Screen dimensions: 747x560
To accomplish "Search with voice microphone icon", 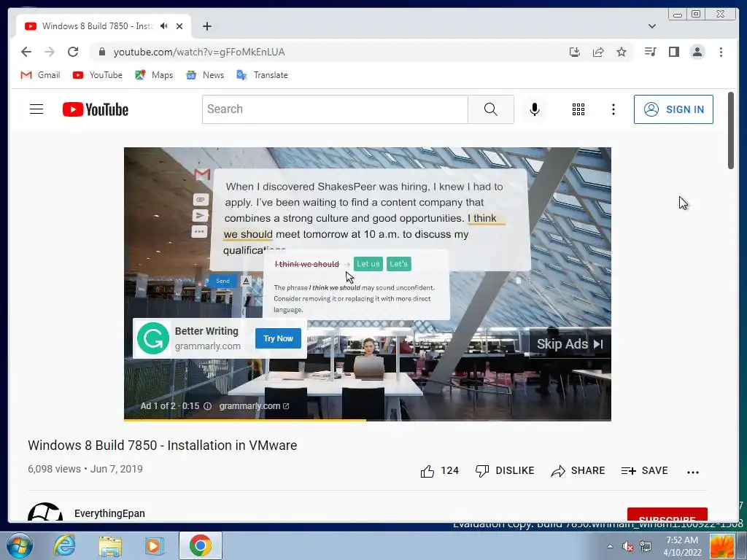I will 535,109.
